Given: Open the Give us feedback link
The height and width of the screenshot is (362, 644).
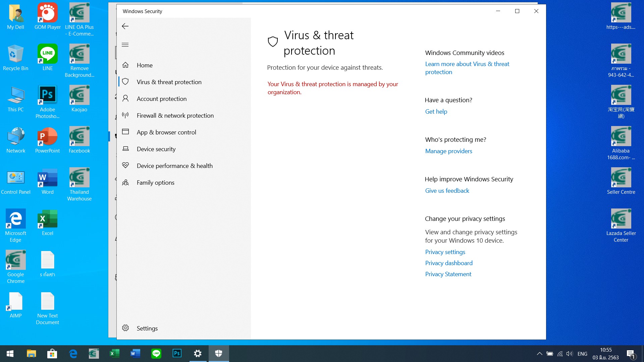Looking at the screenshot, I should 447,191.
